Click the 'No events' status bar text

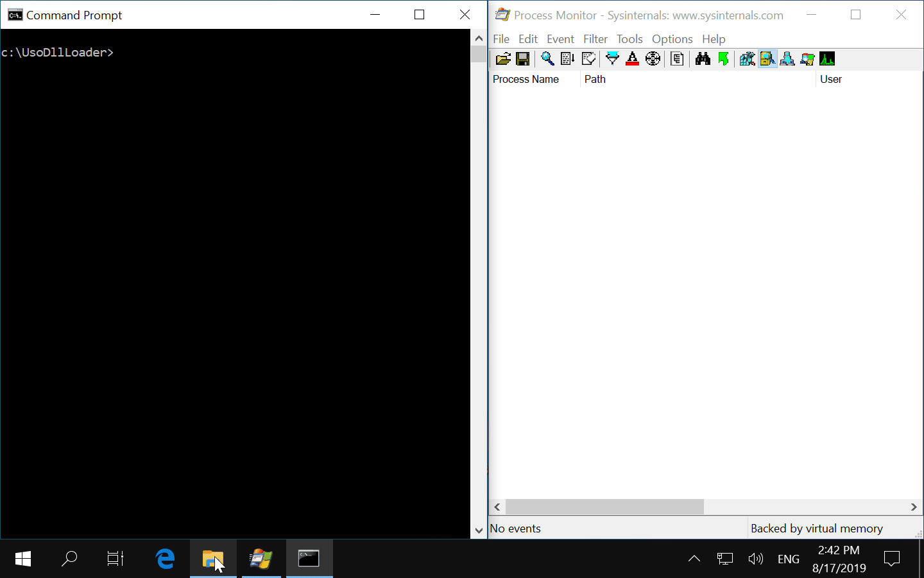[515, 529]
